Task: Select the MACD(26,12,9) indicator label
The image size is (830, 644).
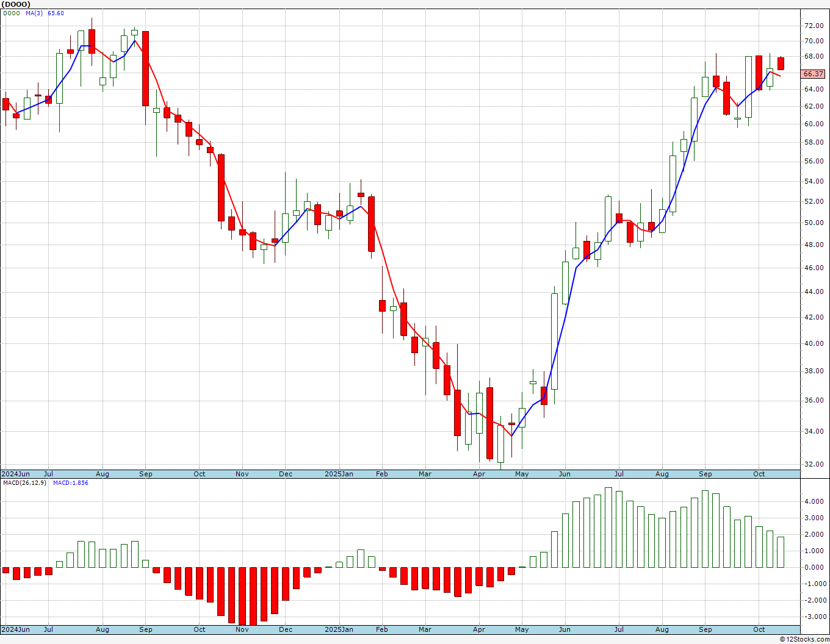Action: [24, 483]
